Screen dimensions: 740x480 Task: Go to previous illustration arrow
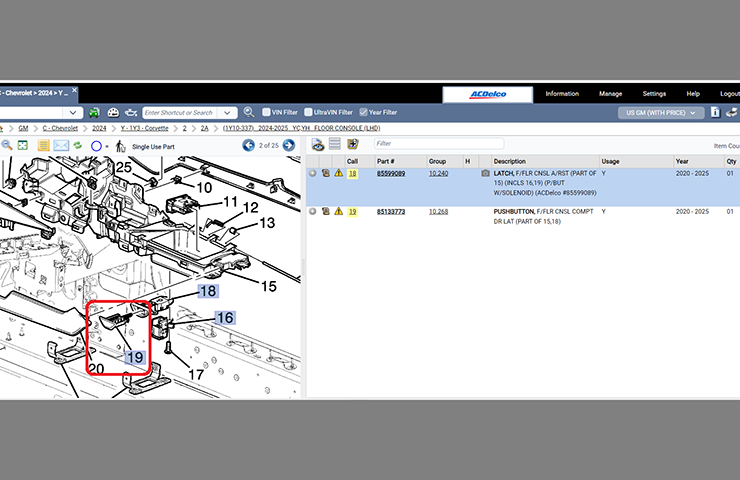pyautogui.click(x=250, y=146)
